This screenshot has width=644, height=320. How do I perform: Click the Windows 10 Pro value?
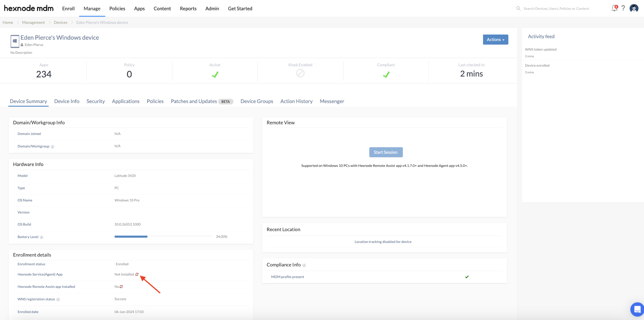click(127, 200)
